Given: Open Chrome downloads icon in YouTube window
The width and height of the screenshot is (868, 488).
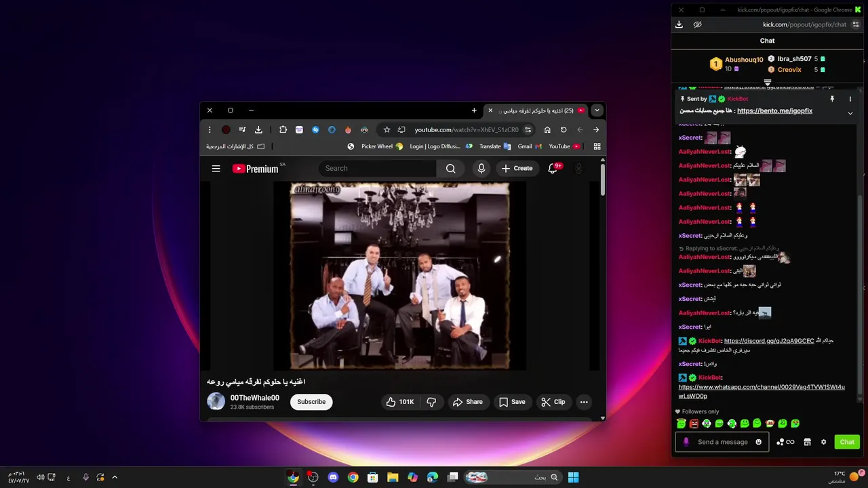Looking at the screenshot, I should click(258, 129).
